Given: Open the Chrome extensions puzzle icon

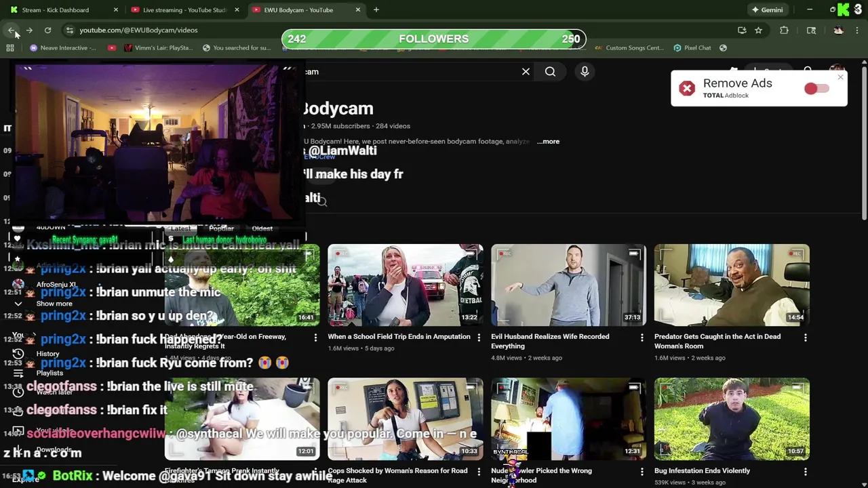Looking at the screenshot, I should coord(784,30).
